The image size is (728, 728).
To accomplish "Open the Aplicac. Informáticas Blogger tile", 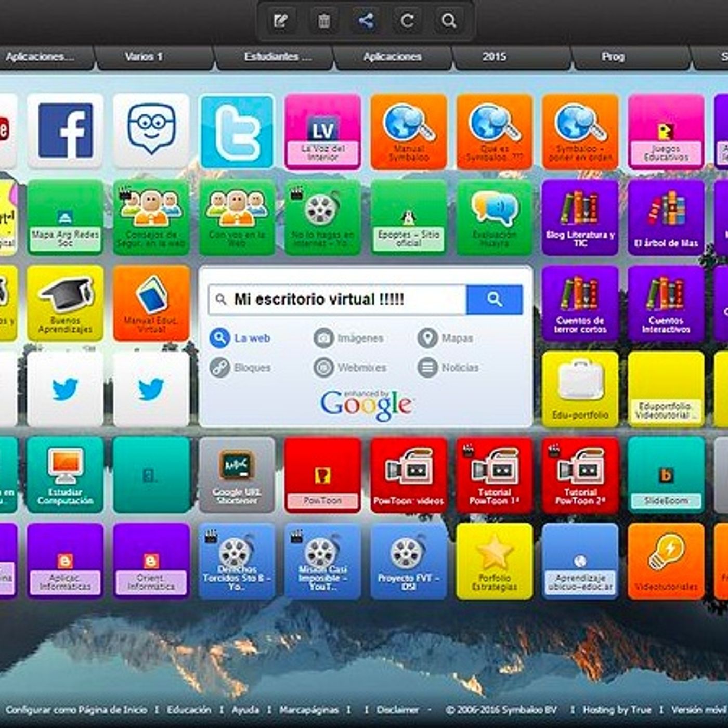I will coord(66,561).
